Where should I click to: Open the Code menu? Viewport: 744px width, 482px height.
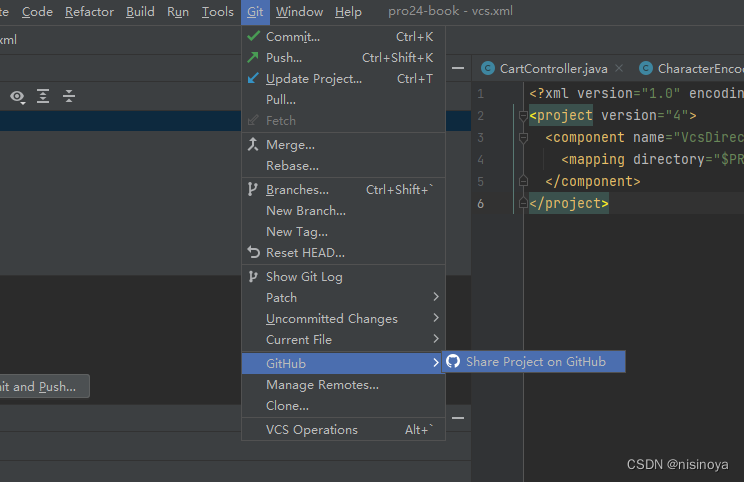(37, 12)
